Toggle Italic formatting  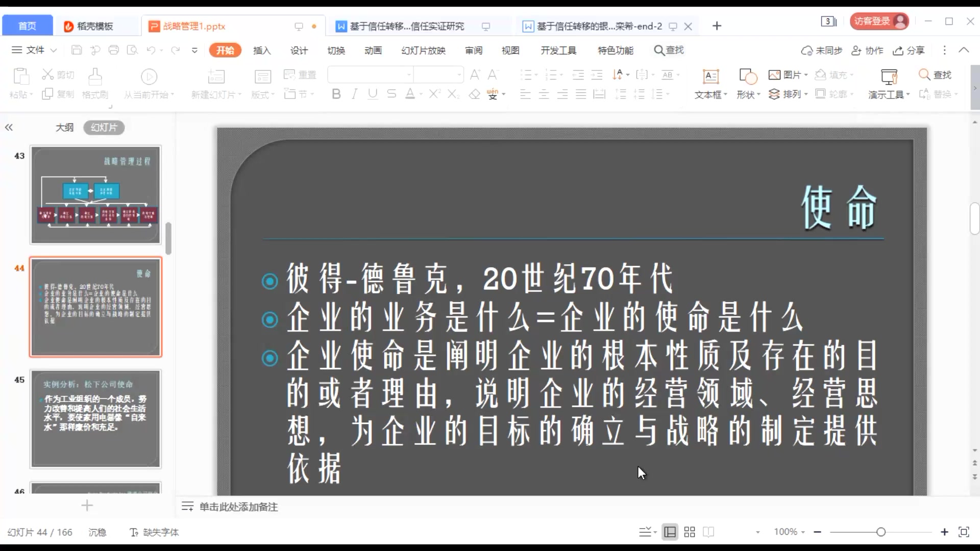pyautogui.click(x=354, y=94)
